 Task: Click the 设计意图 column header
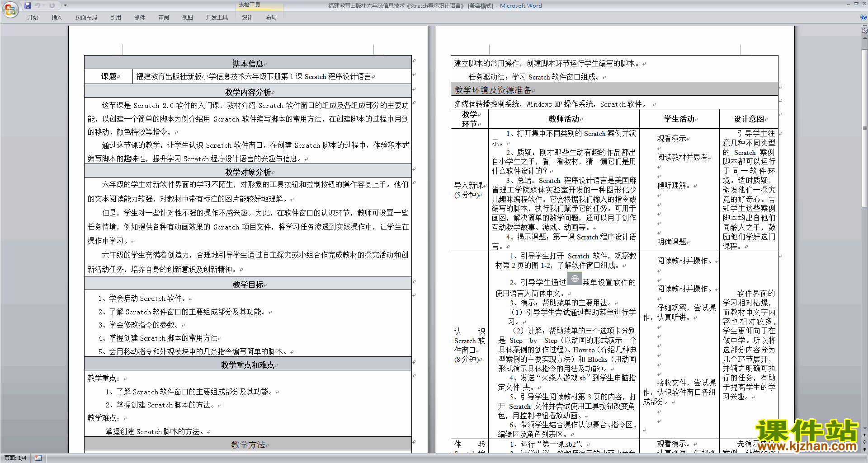[749, 119]
